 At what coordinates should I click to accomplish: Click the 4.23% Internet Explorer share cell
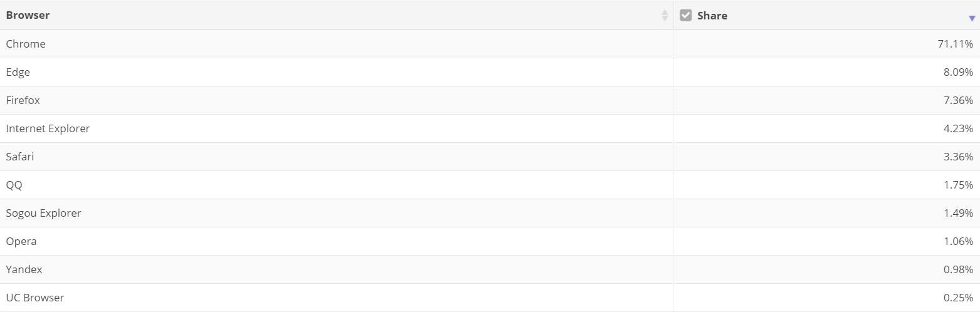[x=826, y=128]
